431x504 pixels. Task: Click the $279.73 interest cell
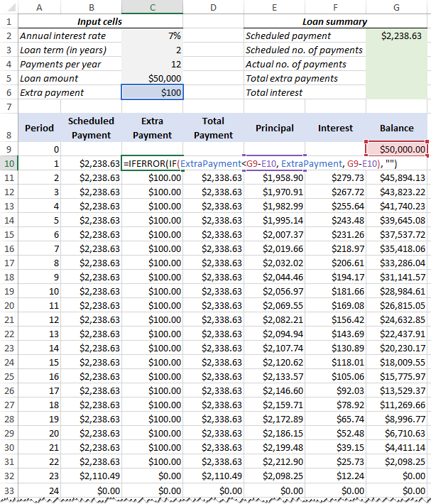(x=335, y=177)
